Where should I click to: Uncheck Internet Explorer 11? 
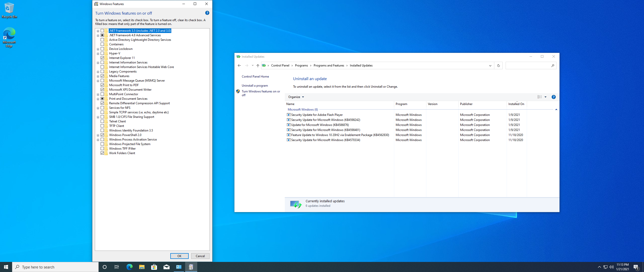point(102,58)
